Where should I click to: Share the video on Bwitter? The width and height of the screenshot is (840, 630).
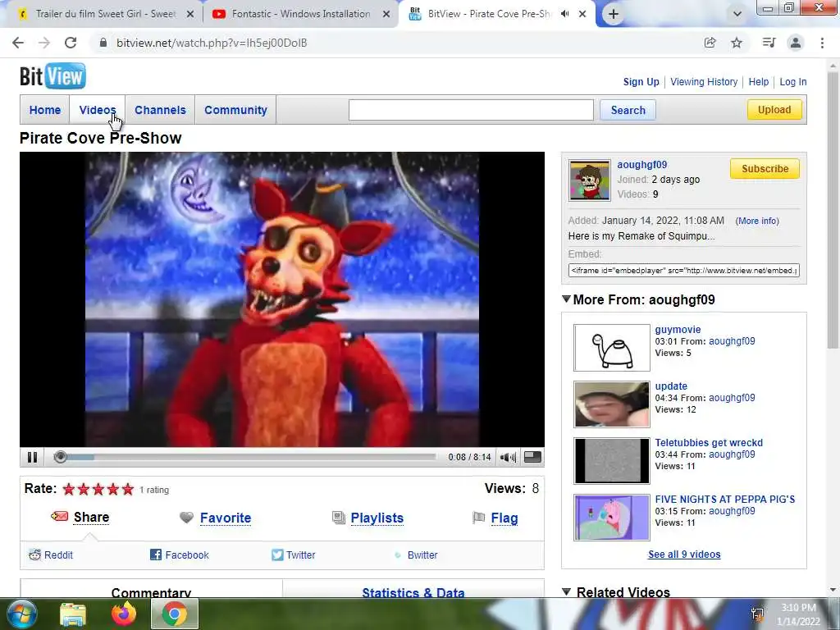click(x=422, y=555)
